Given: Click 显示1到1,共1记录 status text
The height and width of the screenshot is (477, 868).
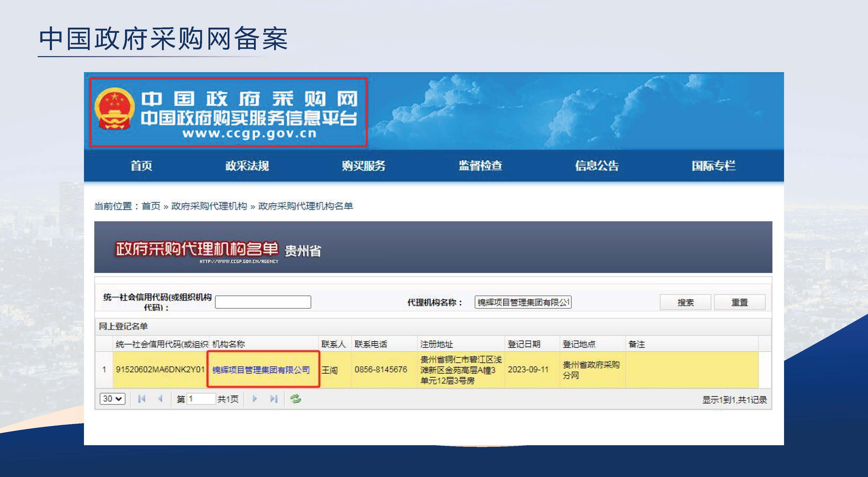Looking at the screenshot, I should [734, 400].
